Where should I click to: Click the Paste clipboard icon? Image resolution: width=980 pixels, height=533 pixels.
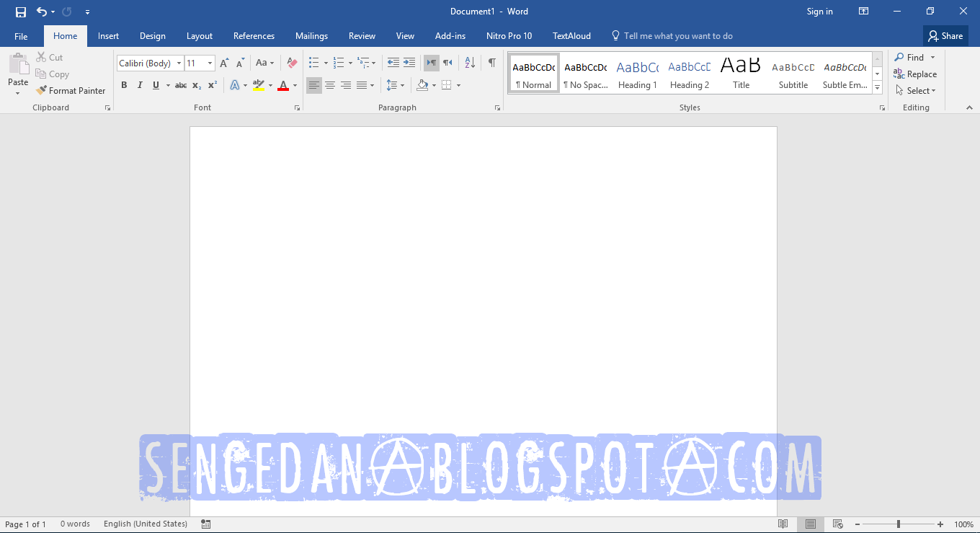click(x=18, y=64)
